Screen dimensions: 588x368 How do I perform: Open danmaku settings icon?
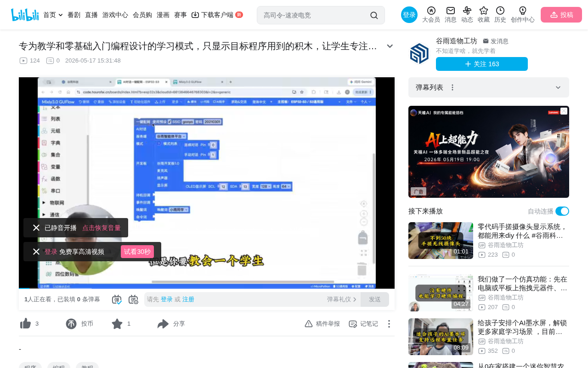(133, 299)
